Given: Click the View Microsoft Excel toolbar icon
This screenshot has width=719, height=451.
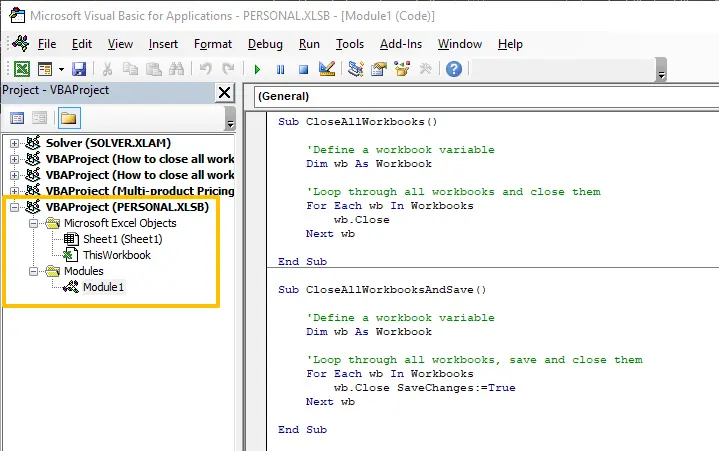Looking at the screenshot, I should [x=20, y=69].
